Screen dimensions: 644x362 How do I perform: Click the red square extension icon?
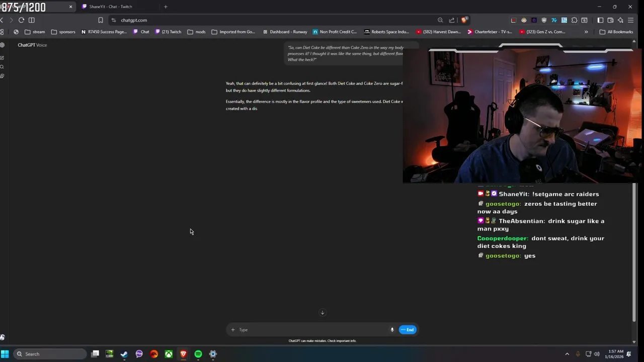pos(514,20)
